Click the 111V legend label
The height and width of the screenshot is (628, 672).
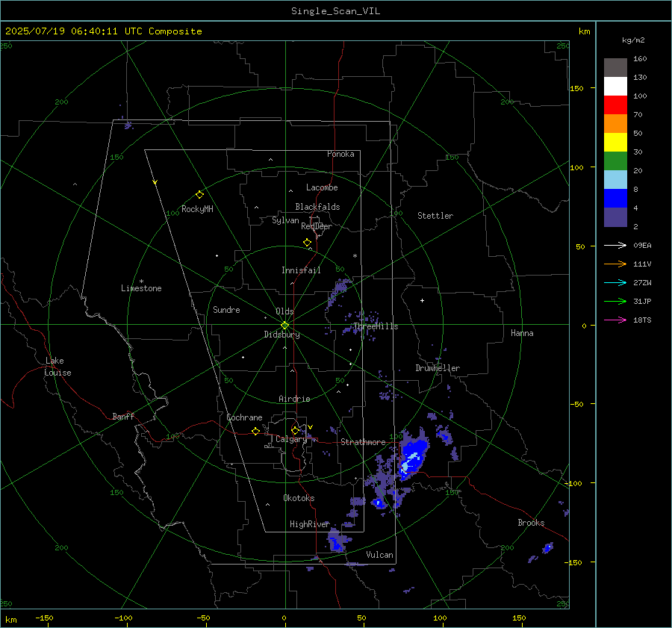pyautogui.click(x=642, y=264)
